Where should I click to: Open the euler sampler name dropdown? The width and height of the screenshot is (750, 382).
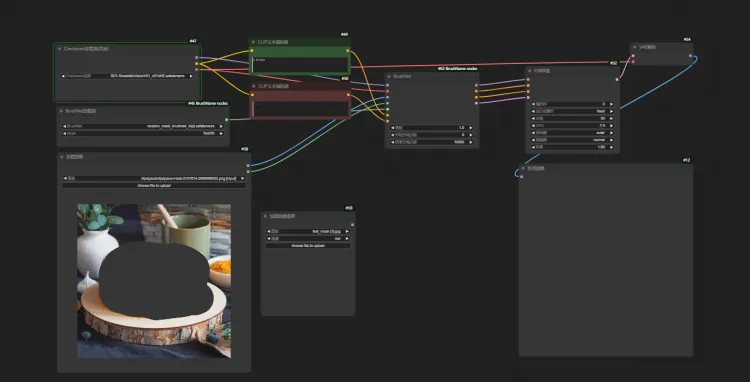coord(573,132)
